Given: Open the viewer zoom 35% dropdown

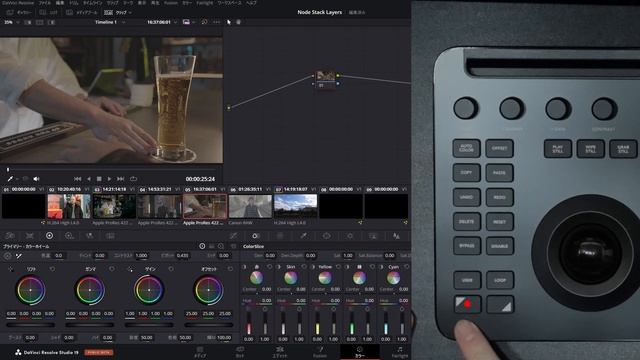Looking at the screenshot, I should (x=11, y=22).
